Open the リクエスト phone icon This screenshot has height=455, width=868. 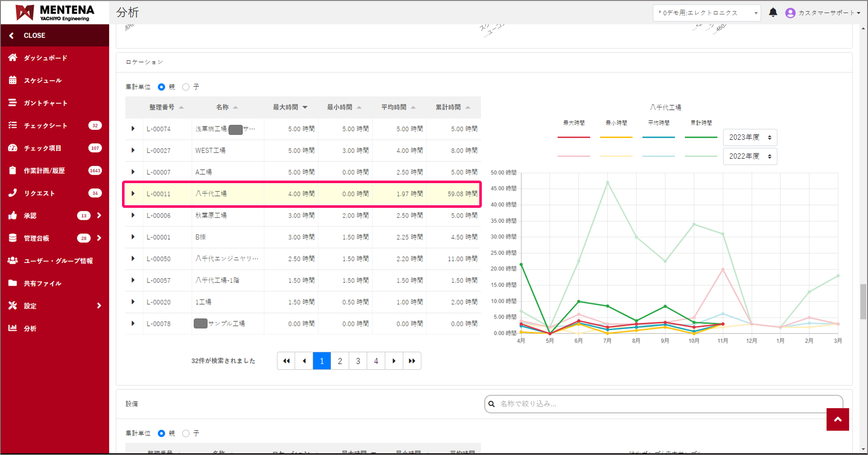pyautogui.click(x=13, y=193)
